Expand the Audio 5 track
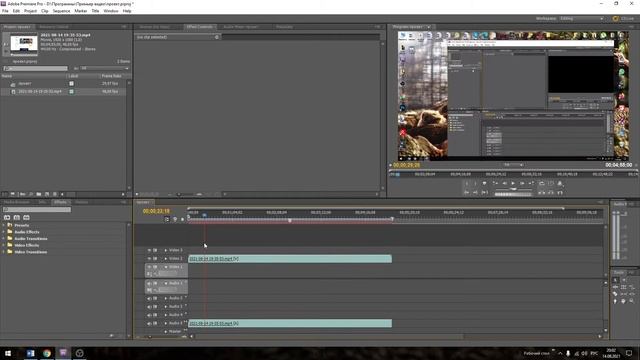Viewport: 640px width, 360px height. (166, 323)
